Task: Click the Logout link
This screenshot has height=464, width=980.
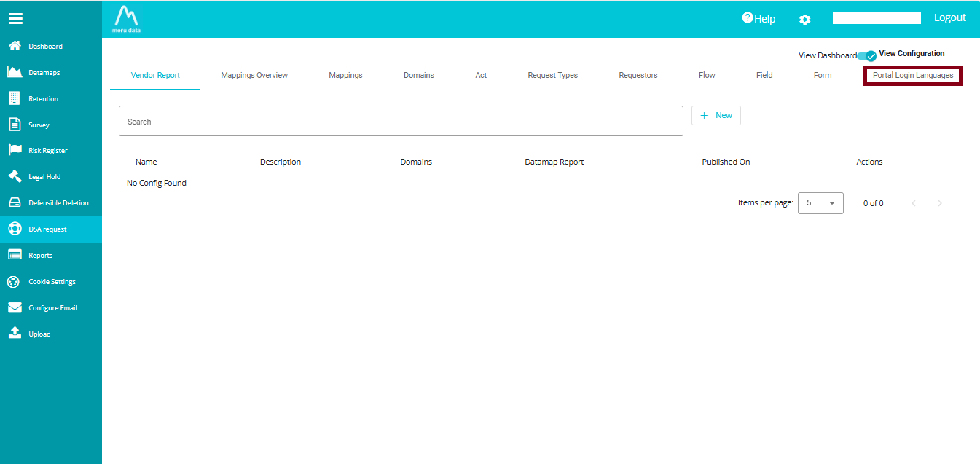Action: pyautogui.click(x=949, y=17)
